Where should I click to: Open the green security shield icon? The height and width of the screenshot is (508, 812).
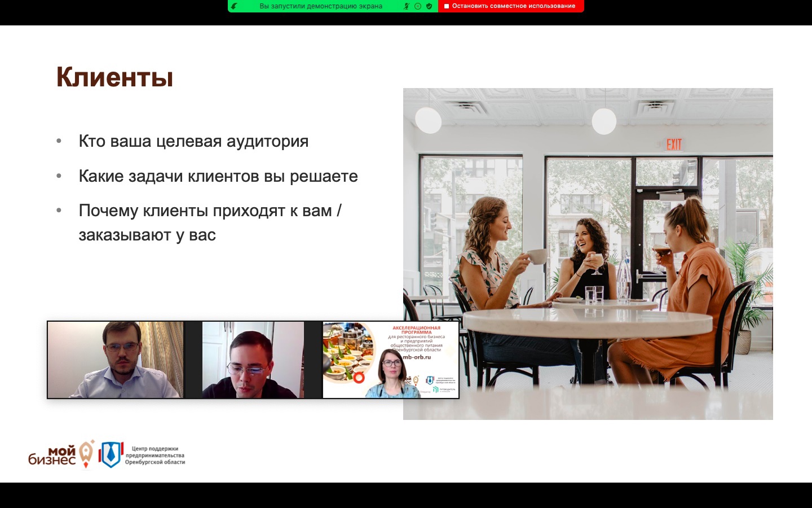tap(429, 6)
